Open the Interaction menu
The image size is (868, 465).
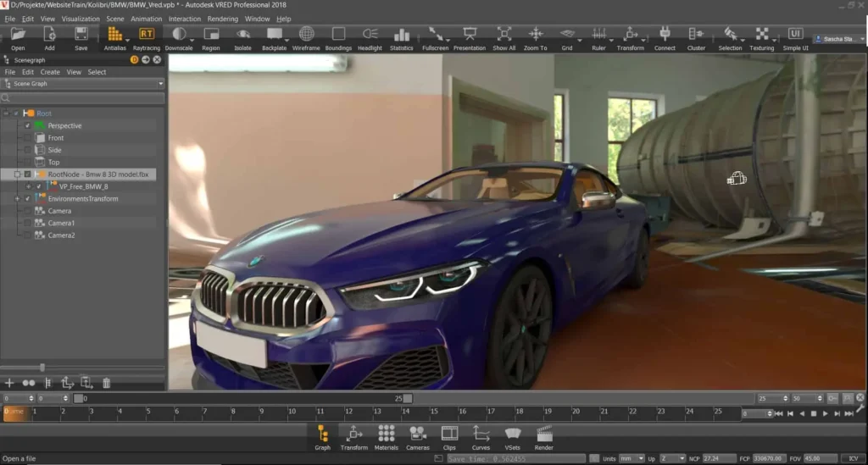coord(184,19)
